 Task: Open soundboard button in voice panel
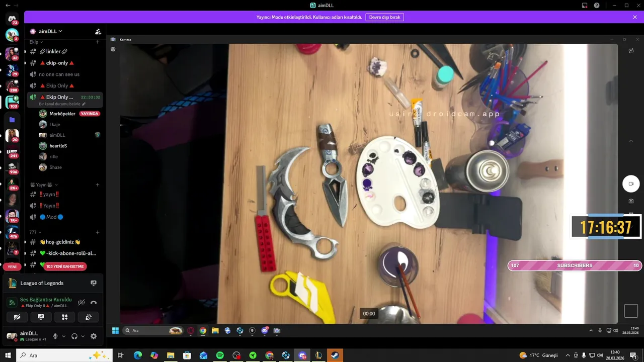click(89, 317)
